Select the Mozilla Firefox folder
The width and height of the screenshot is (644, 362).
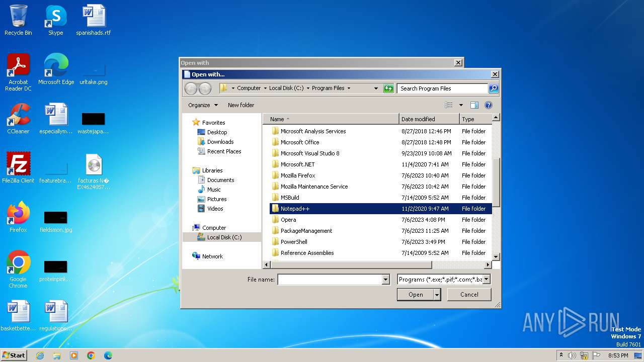click(x=380, y=175)
